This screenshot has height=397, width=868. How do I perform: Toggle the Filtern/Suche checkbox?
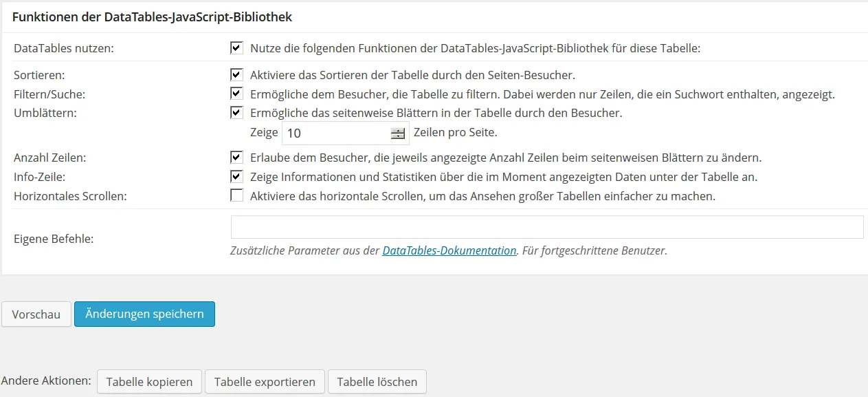pos(237,94)
